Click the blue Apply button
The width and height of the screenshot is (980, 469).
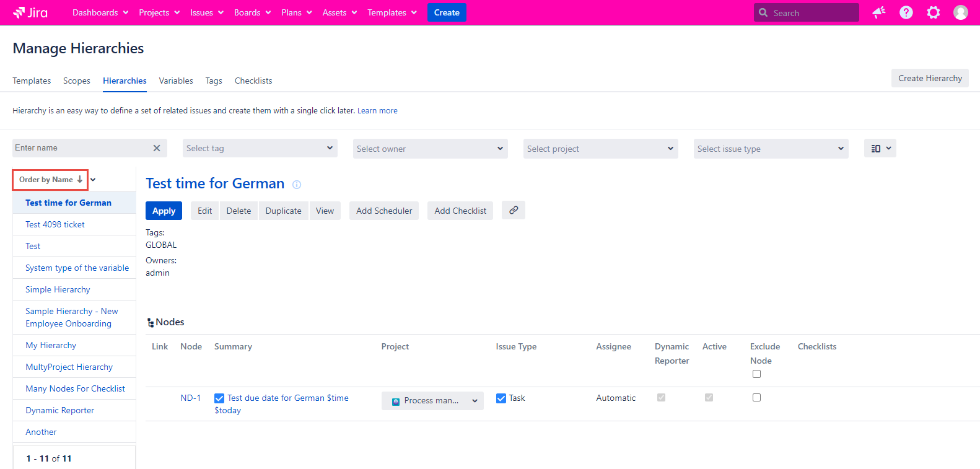coord(164,211)
